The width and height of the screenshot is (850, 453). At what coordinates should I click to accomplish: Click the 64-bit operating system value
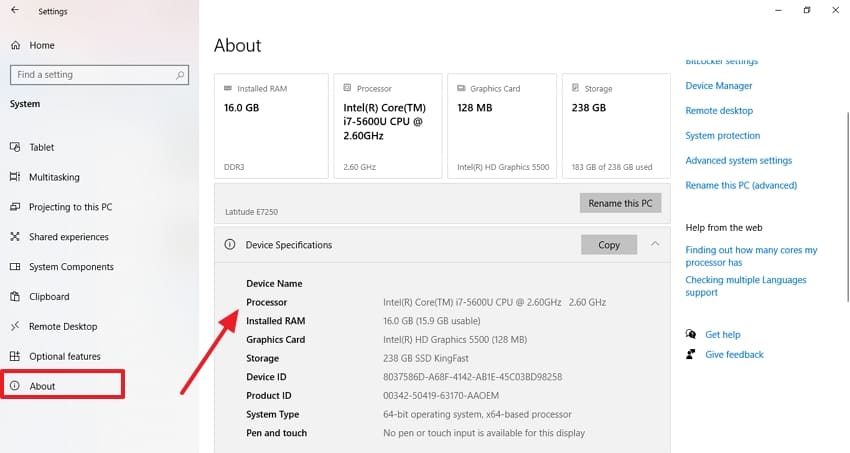pyautogui.click(x=477, y=414)
